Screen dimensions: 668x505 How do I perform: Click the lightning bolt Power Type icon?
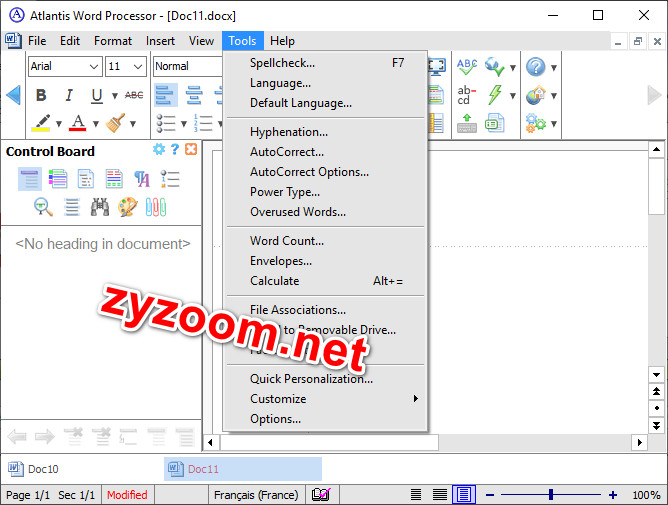[x=495, y=95]
